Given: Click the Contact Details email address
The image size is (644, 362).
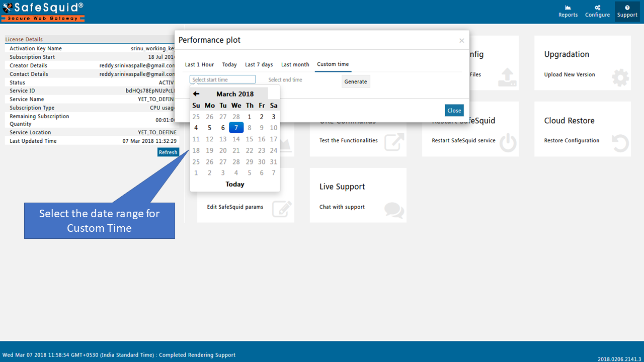Looking at the screenshot, I should [137, 74].
